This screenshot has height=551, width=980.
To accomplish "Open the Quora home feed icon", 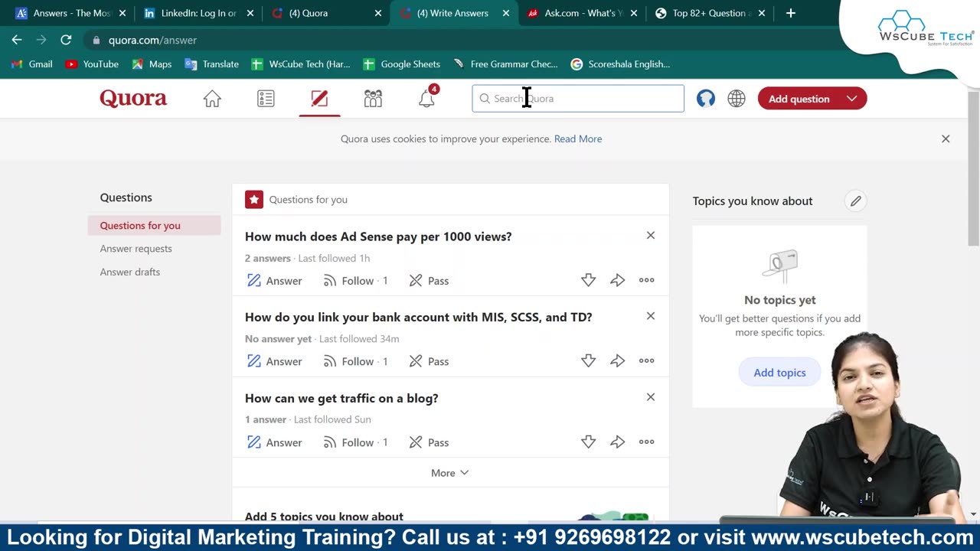I will 212,99.
